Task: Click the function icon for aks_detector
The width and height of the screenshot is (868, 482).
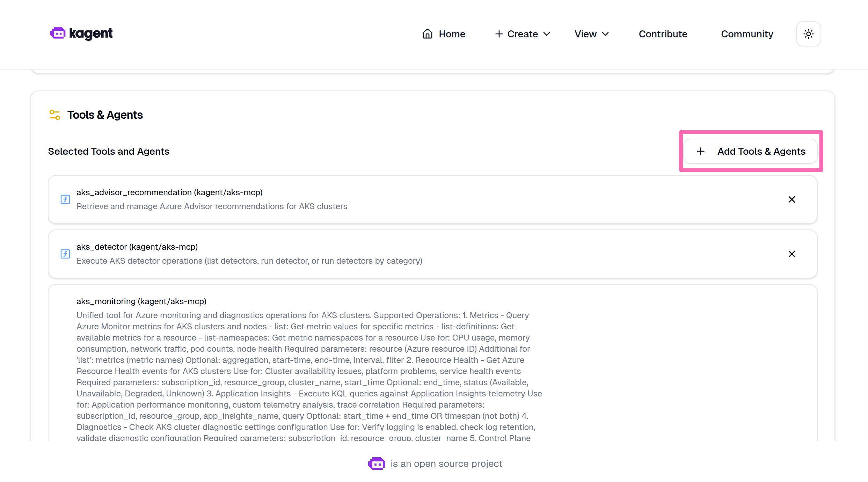Action: coord(65,254)
